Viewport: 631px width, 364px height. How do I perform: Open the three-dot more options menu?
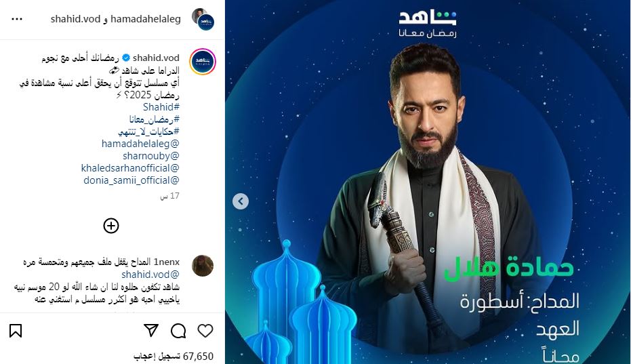coord(17,19)
